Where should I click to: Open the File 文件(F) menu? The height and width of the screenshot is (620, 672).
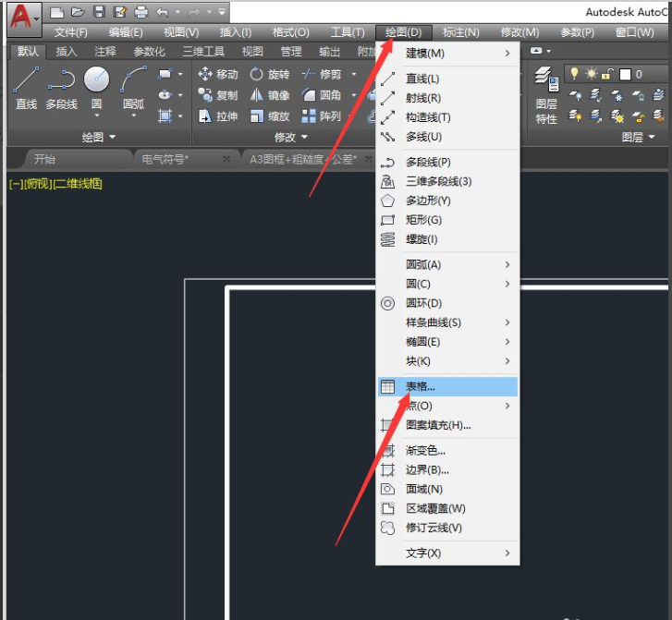[x=71, y=32]
